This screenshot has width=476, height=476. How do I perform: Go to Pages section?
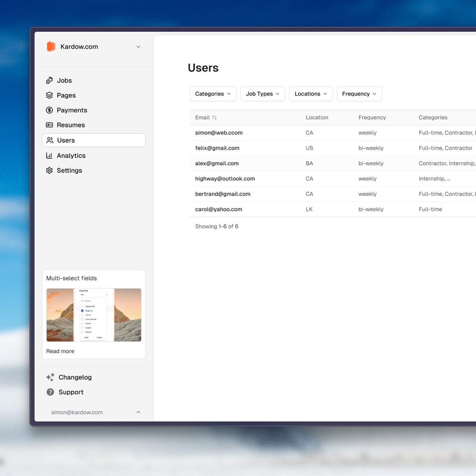pos(66,95)
